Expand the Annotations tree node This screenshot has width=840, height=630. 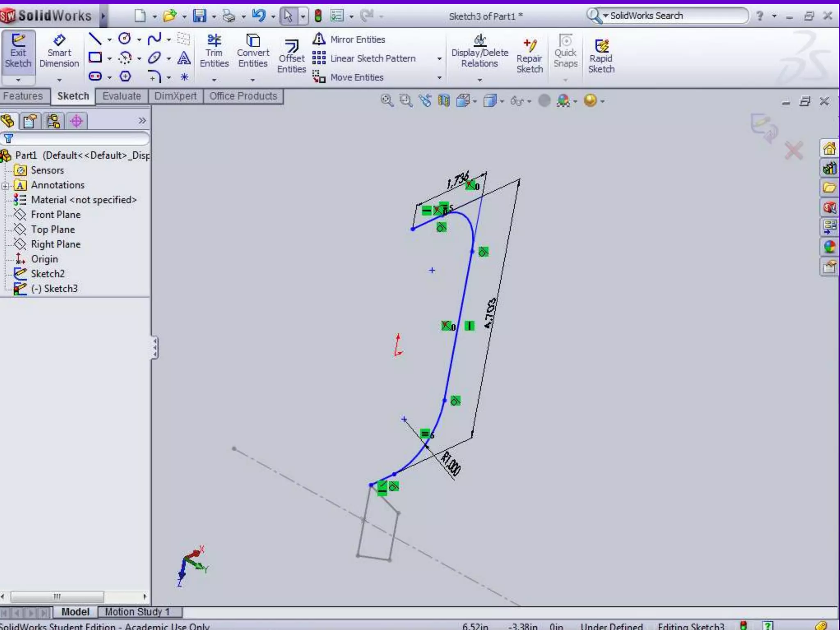click(5, 186)
